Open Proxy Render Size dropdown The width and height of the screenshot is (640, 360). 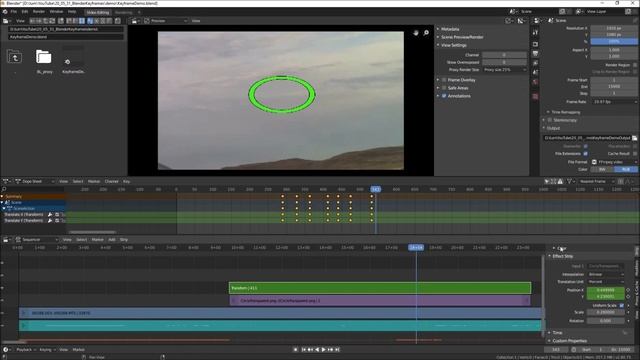504,70
